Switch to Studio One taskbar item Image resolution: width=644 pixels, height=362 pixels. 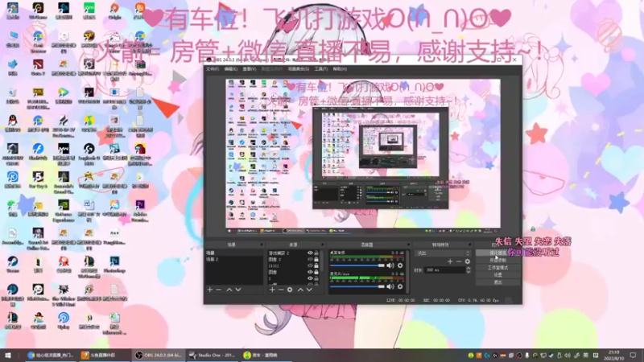[x=212, y=356]
